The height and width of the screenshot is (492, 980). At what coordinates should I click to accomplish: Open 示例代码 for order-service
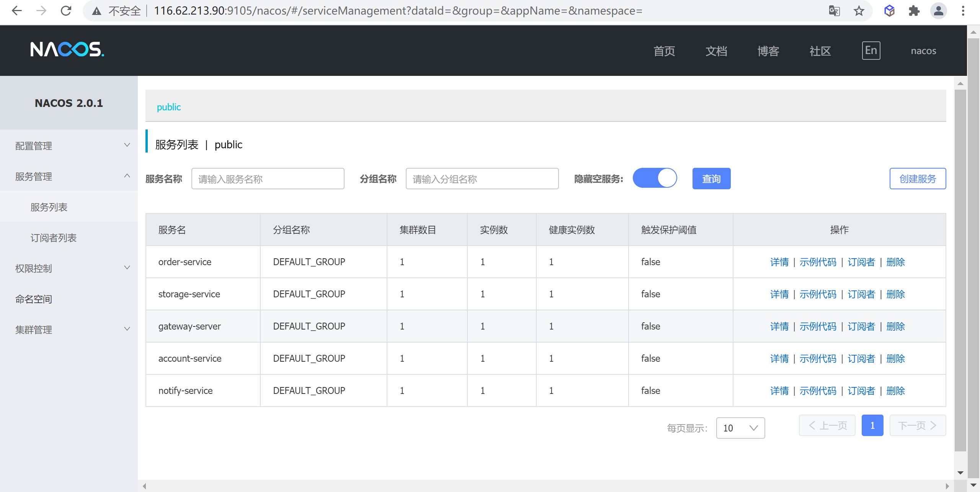tap(818, 262)
